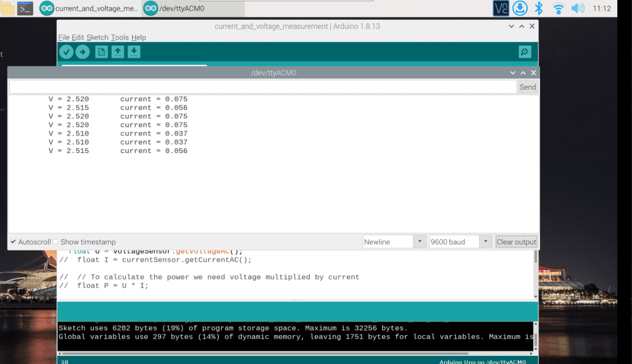Create a new sketch with New icon
The height and width of the screenshot is (364, 632).
click(x=101, y=52)
